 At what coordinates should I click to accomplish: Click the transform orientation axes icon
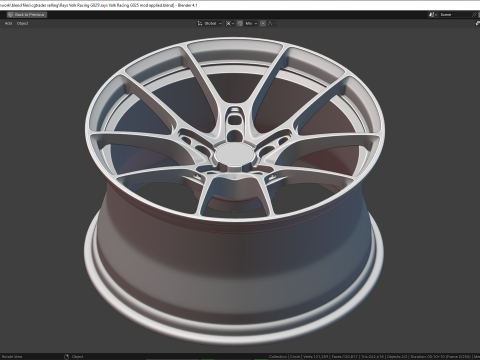click(200, 23)
